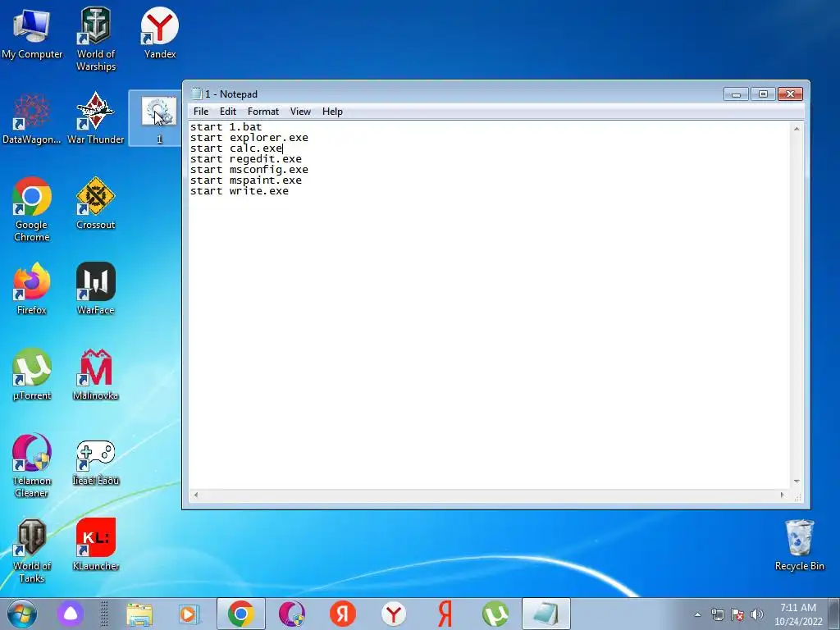Screen dimensions: 840x630
Task: Select the War Thunder desktop shortcut
Action: tap(96, 118)
